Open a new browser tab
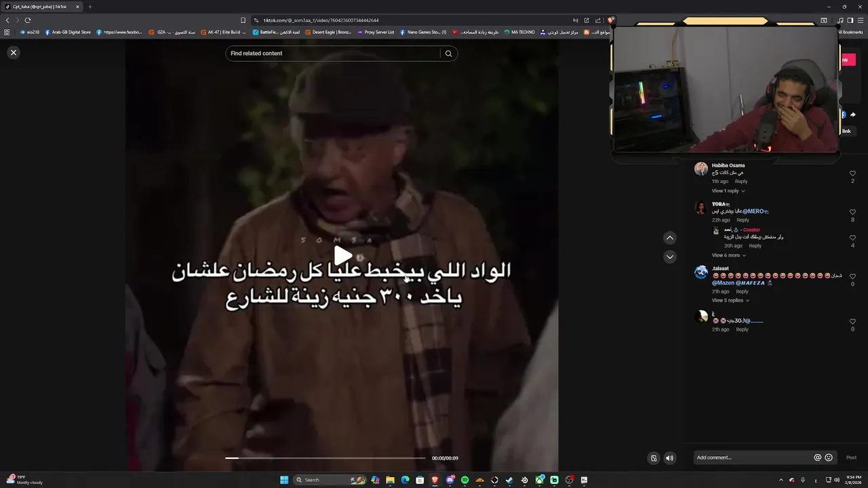This screenshot has height=488, width=868. click(x=90, y=7)
